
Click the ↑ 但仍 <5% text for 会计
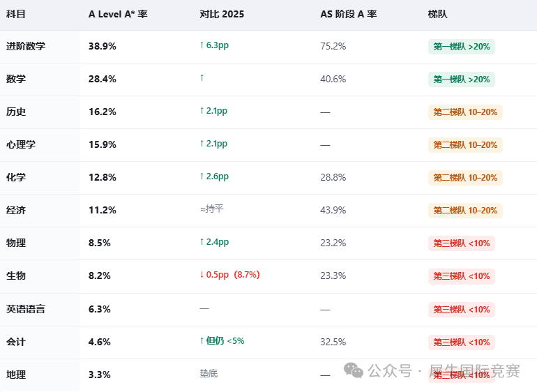tap(222, 341)
